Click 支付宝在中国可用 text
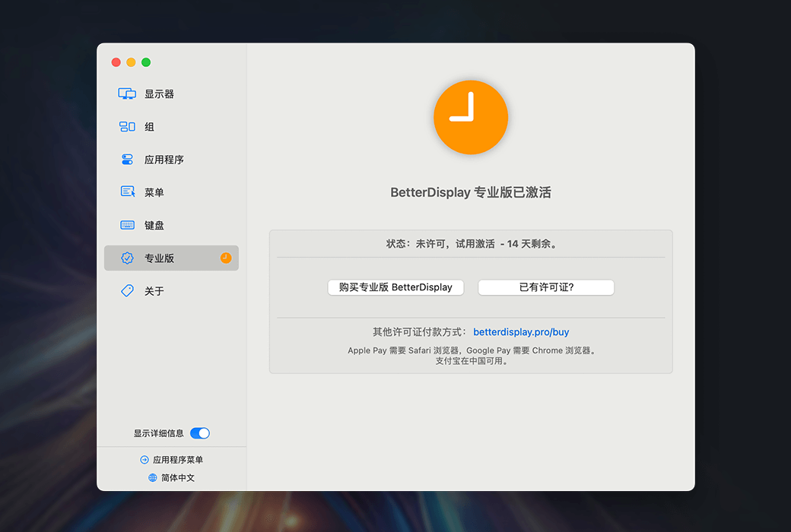The height and width of the screenshot is (532, 791). pos(472,361)
